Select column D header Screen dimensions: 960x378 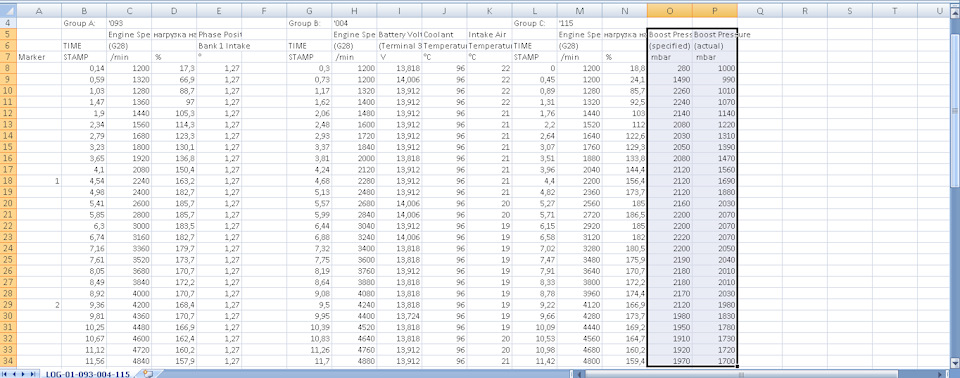[x=174, y=10]
